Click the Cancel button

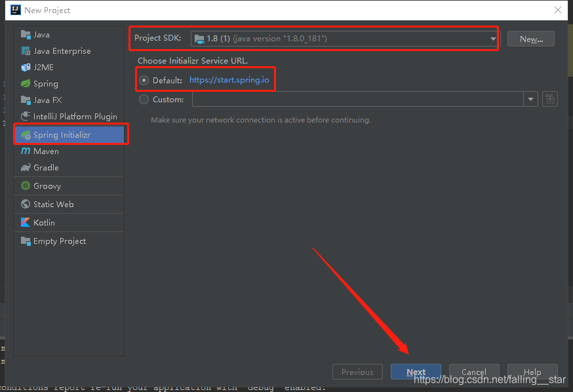474,372
